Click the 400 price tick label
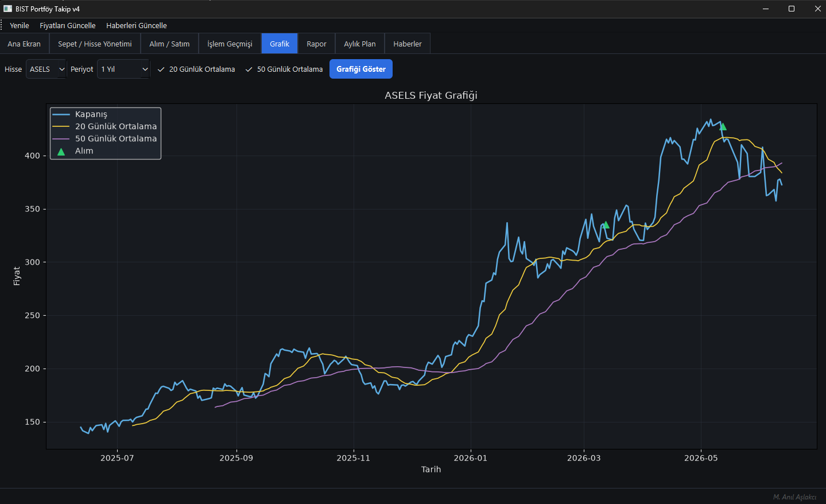The image size is (826, 504). pos(32,156)
